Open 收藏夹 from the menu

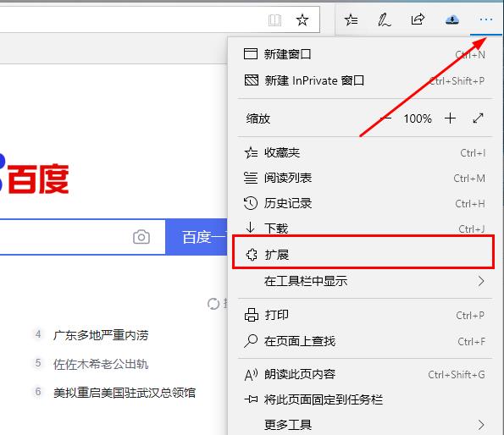[365, 153]
